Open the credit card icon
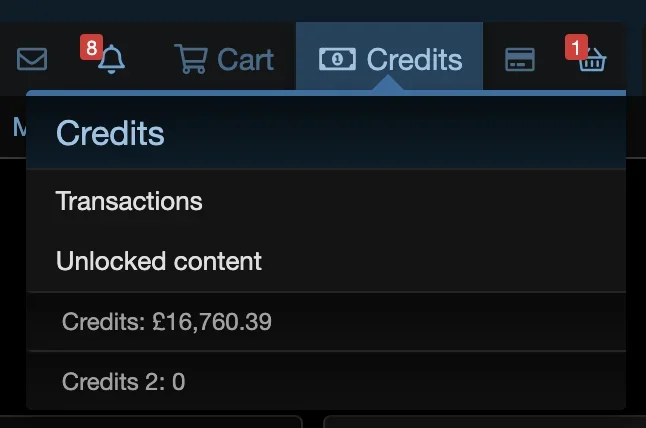 pos(520,60)
